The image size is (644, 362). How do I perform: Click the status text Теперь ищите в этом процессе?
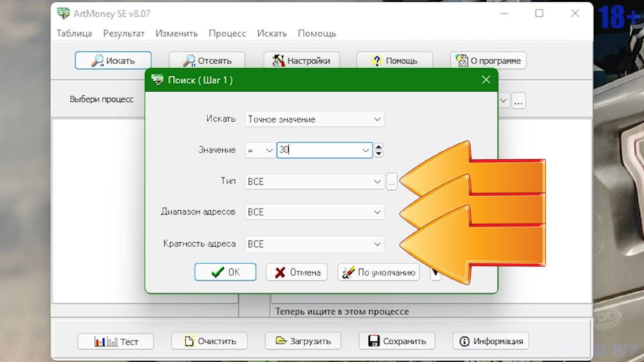342,312
